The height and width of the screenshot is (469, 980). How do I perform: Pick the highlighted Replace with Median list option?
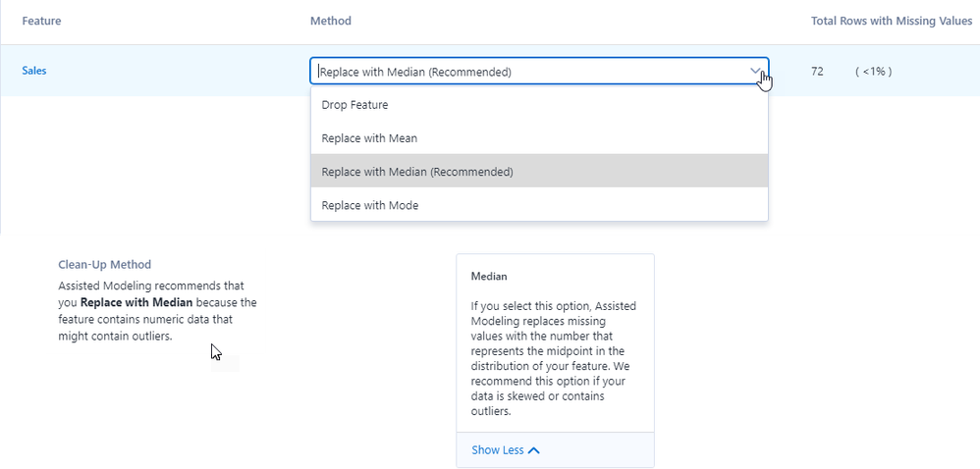(417, 172)
